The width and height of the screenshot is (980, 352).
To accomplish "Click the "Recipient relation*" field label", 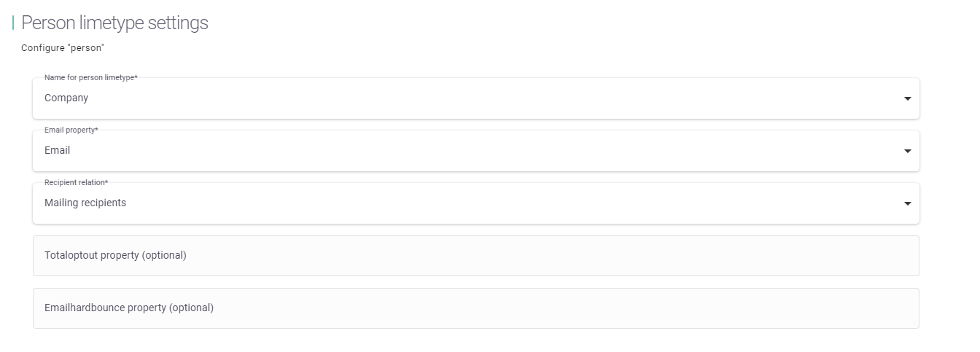I will coord(77,182).
